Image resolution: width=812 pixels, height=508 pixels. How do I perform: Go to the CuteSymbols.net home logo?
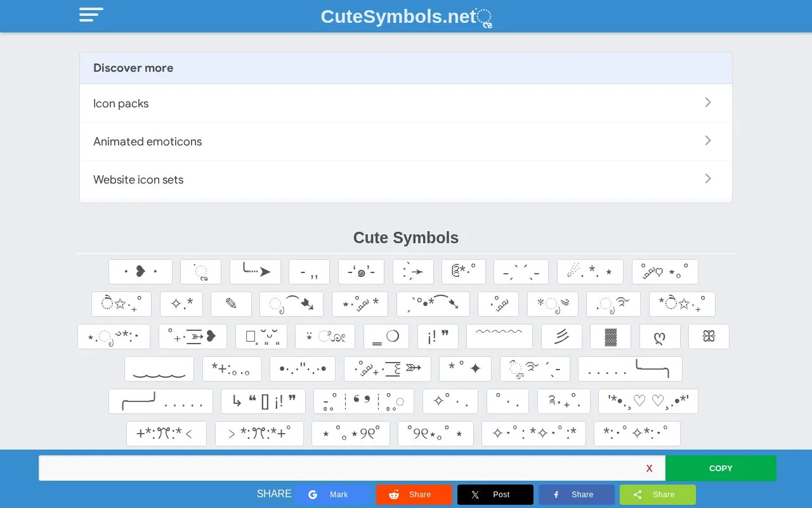tap(406, 17)
